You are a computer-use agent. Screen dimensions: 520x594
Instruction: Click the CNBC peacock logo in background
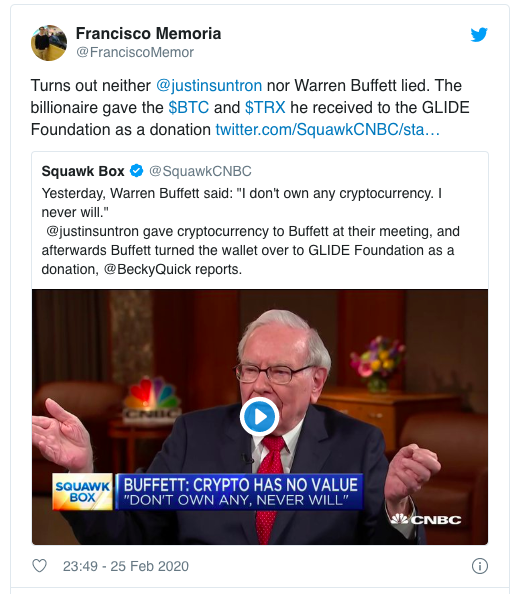pos(152,398)
